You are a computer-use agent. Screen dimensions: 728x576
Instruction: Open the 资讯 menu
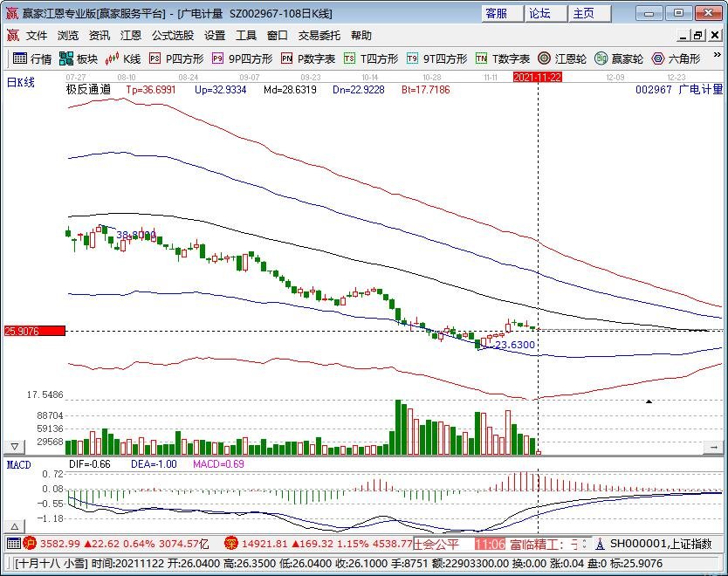click(100, 35)
